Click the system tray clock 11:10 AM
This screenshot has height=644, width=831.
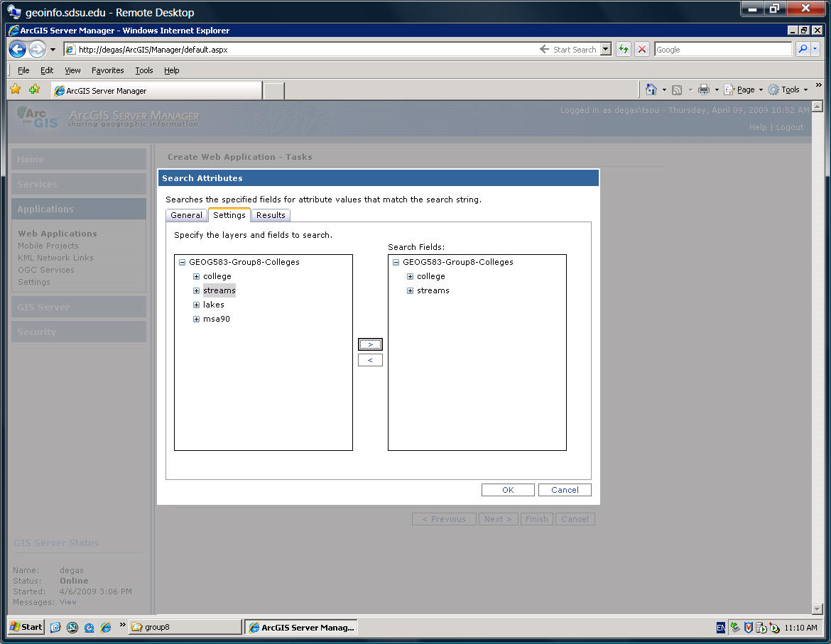pyautogui.click(x=800, y=628)
